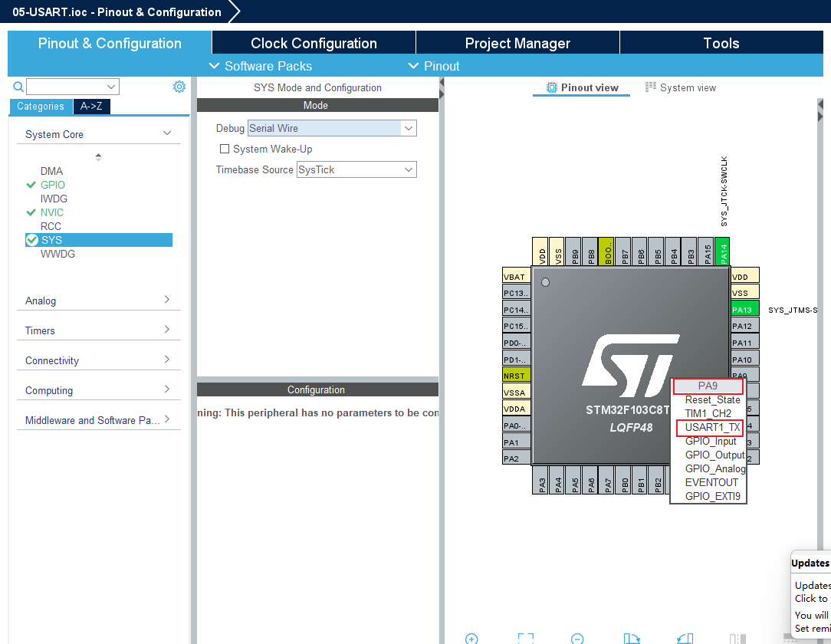Open the Tools tab

(x=721, y=43)
